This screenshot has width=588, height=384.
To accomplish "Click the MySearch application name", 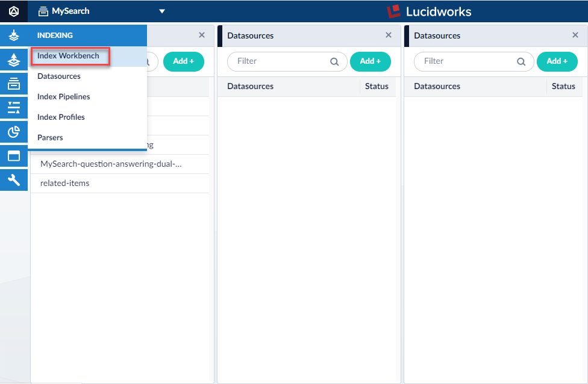I will click(70, 11).
